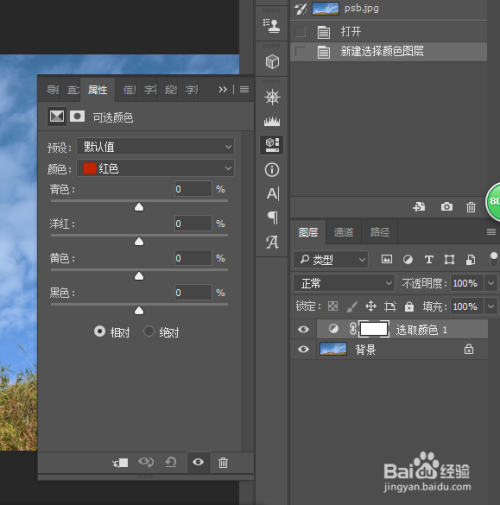
Task: Switch to the 图层 tab
Action: 308,232
